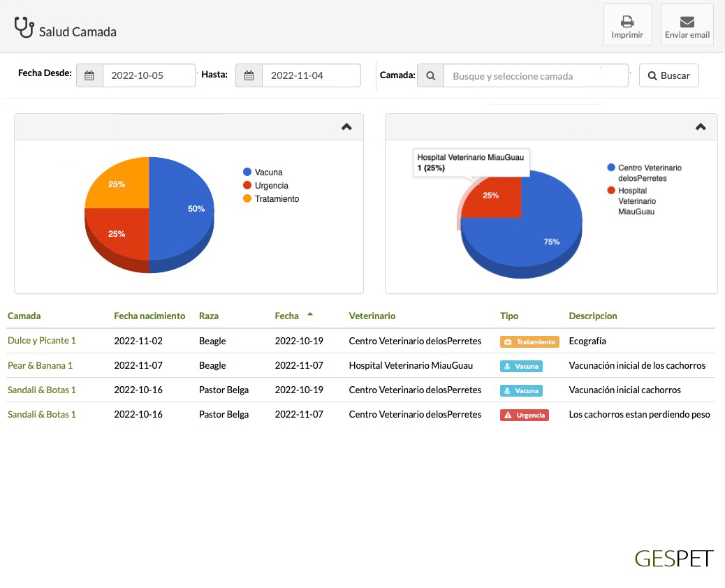The height and width of the screenshot is (588, 725).
Task: Click the stethoscope Salud Camada icon
Action: 24,28
